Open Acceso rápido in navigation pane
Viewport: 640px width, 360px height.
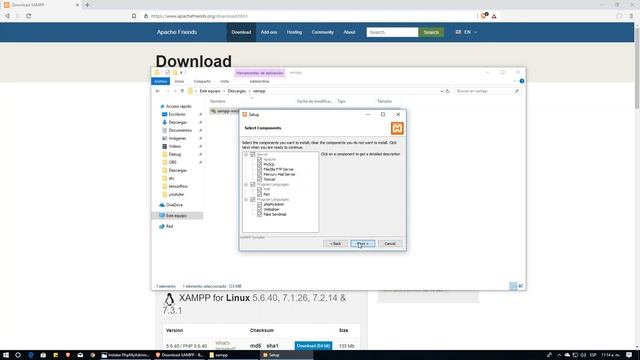point(178,106)
